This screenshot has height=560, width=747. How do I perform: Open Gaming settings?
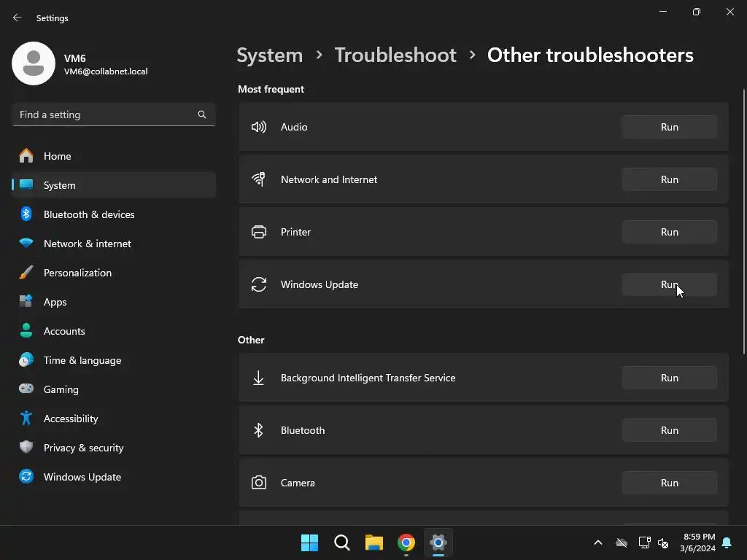coord(113,389)
